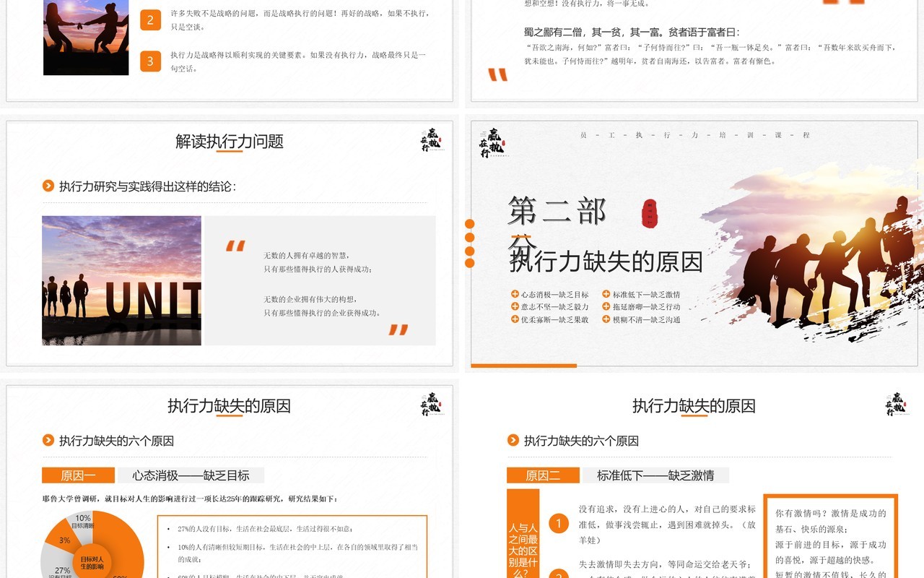Click the opening quote mark above 无数的人拥有卓越的智慧
Image resolution: width=924 pixels, height=578 pixels.
[x=235, y=246]
